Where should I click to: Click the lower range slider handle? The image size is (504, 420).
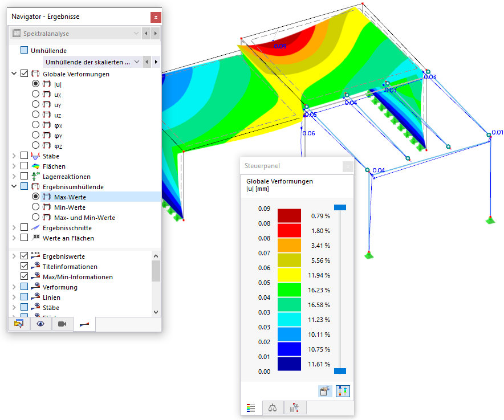340,371
